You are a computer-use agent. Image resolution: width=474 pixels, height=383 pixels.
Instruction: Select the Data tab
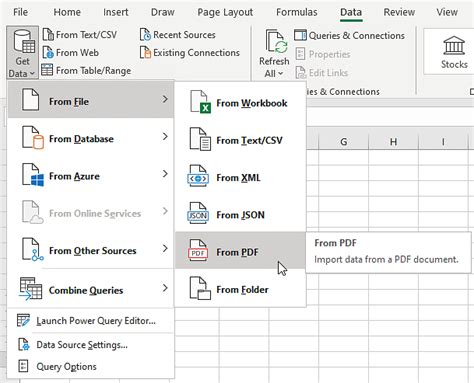[351, 12]
